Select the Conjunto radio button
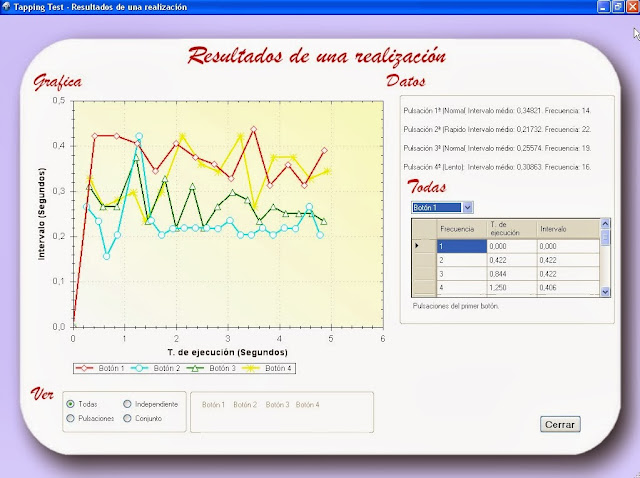This screenshot has width=640, height=478. pos(127,418)
